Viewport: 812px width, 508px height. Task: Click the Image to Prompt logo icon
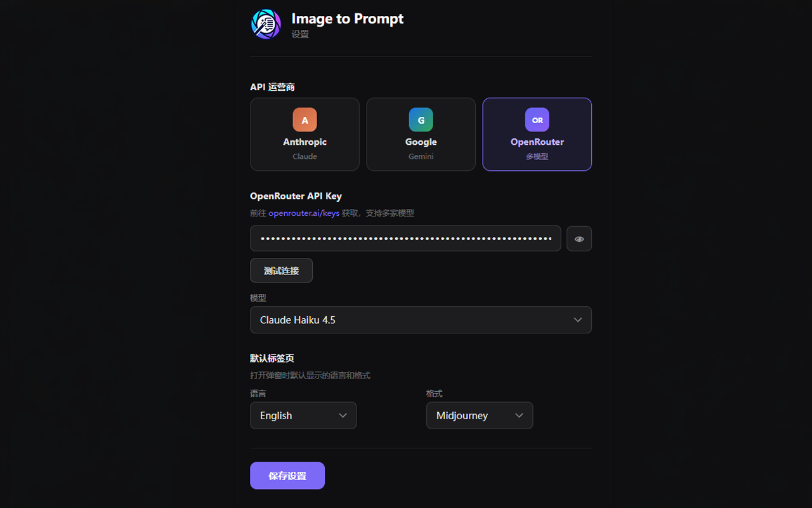266,25
